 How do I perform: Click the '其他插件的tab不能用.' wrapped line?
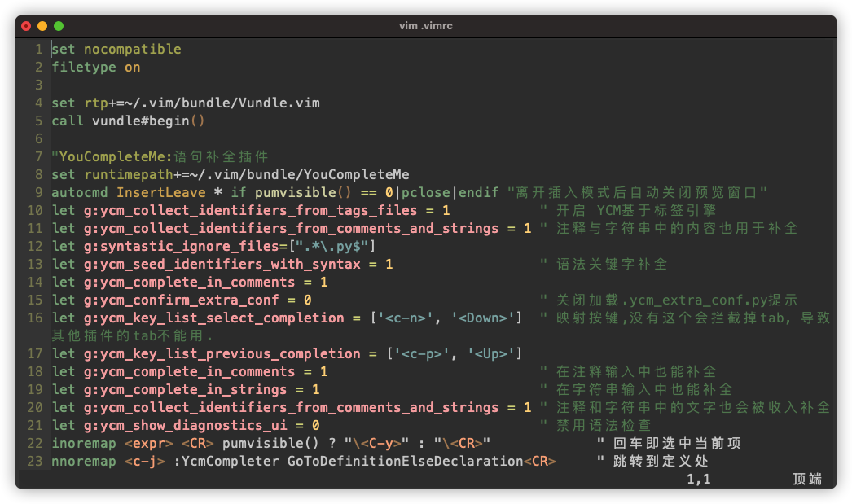click(x=132, y=335)
